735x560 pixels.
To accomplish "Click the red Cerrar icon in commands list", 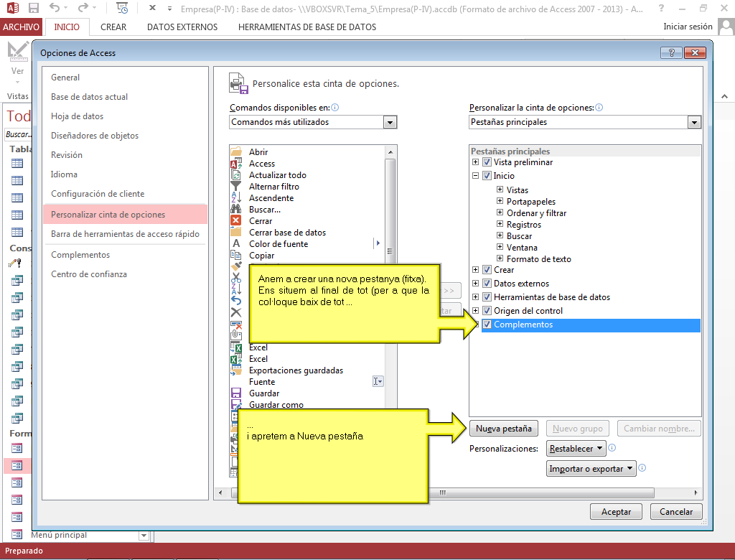I will (236, 220).
